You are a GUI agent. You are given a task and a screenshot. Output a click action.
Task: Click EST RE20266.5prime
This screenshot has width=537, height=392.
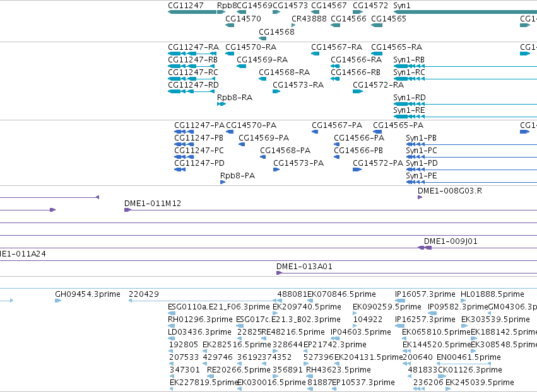point(239,370)
